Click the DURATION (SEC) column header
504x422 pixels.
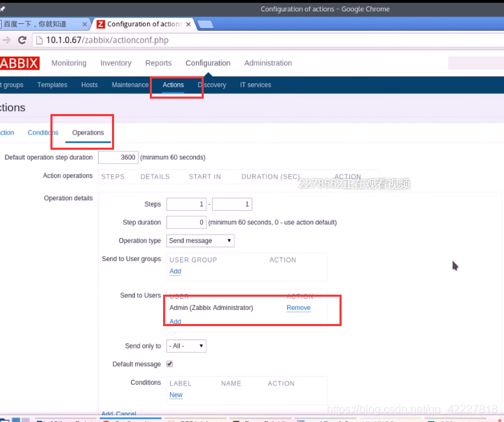(x=271, y=177)
